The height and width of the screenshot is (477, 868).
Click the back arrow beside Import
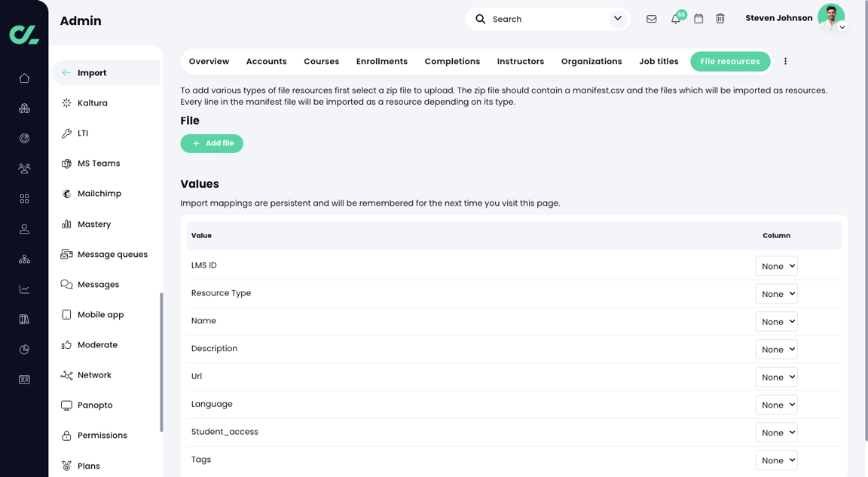coord(67,72)
